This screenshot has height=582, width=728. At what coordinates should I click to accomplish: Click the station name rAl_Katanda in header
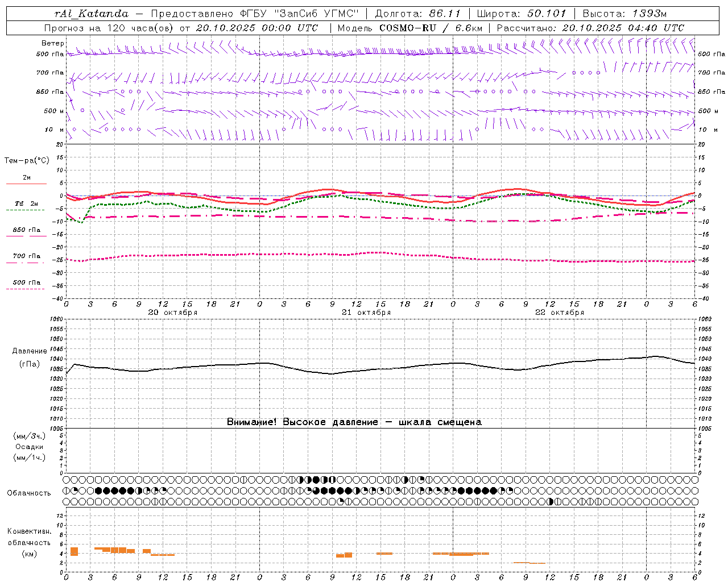pos(92,14)
